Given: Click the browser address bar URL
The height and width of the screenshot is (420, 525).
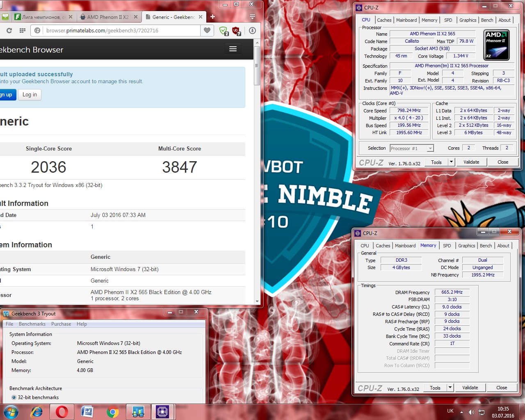Looking at the screenshot, I should (102, 30).
